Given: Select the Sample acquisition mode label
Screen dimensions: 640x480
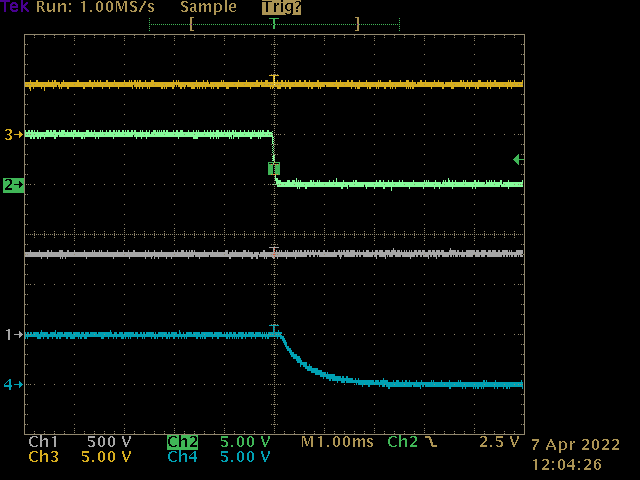Looking at the screenshot, I should click(x=208, y=7).
